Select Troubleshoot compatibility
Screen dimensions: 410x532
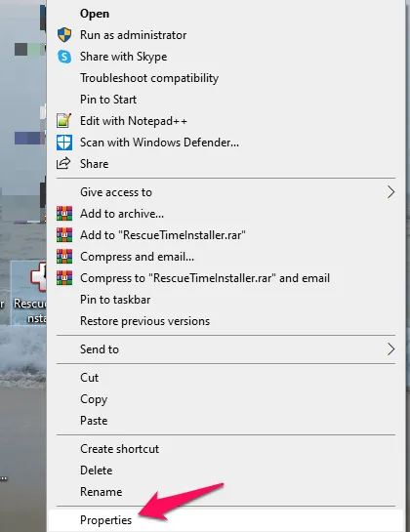(225, 78)
